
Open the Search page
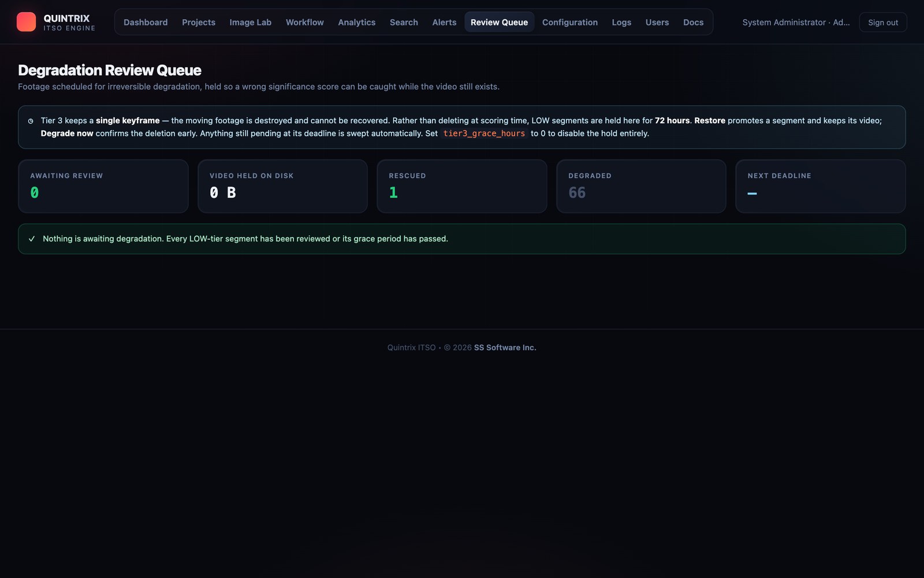pos(404,22)
